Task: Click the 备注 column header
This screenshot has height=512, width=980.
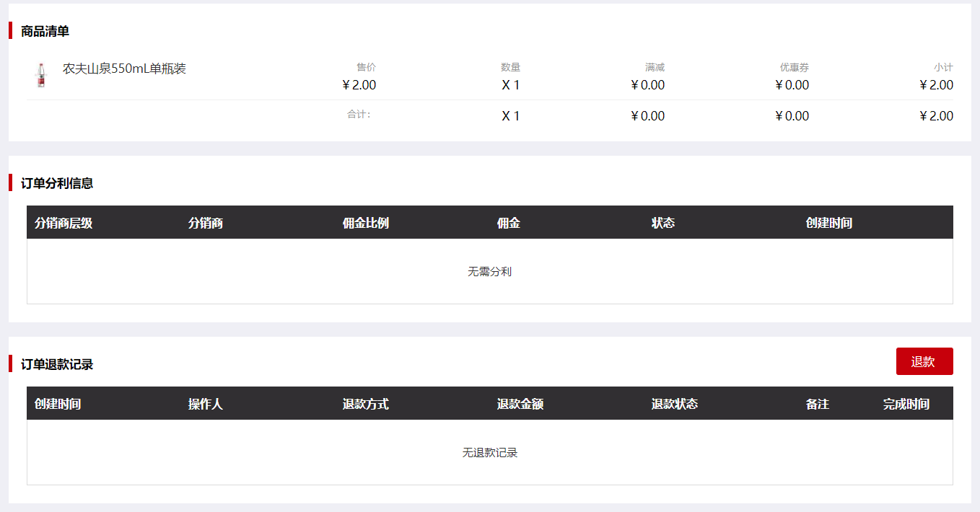Action: pyautogui.click(x=818, y=404)
